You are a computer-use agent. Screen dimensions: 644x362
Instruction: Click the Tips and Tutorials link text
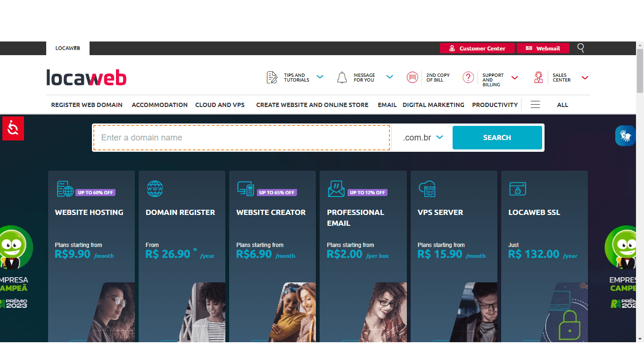click(297, 78)
